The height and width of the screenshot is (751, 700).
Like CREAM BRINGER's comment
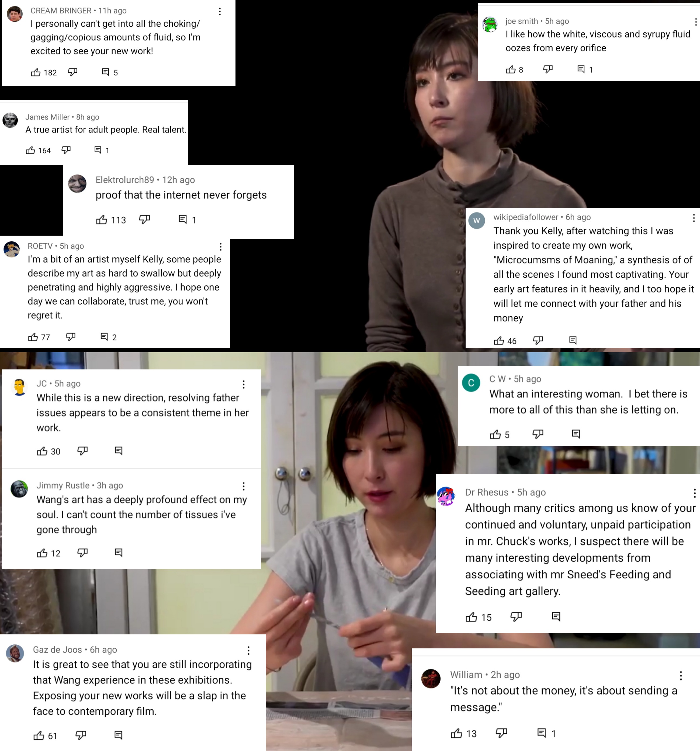pyautogui.click(x=36, y=72)
